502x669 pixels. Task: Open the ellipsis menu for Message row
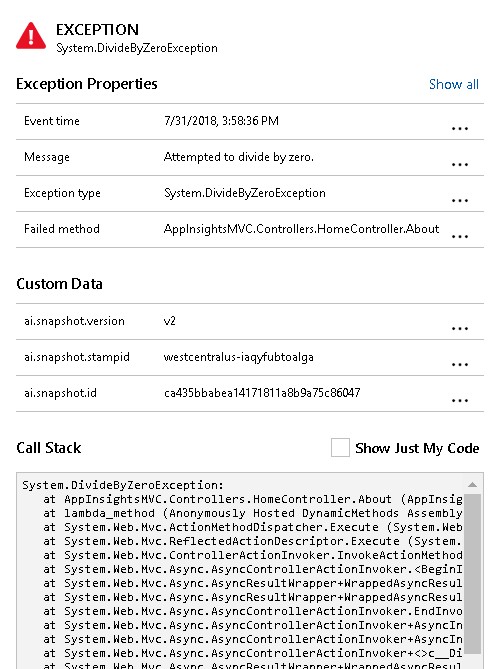pos(460,164)
